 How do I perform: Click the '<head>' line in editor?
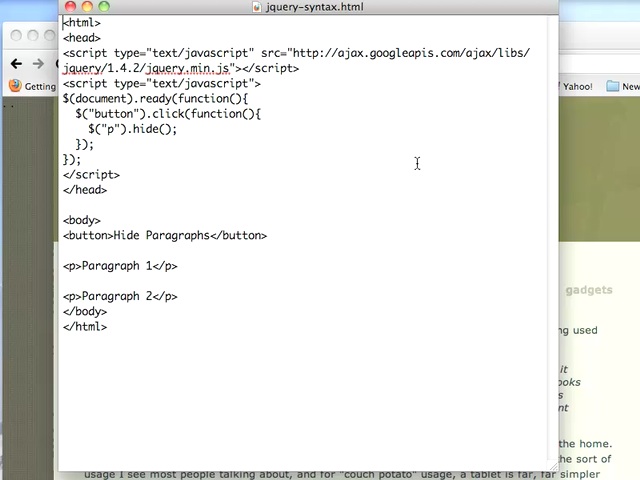(82, 38)
